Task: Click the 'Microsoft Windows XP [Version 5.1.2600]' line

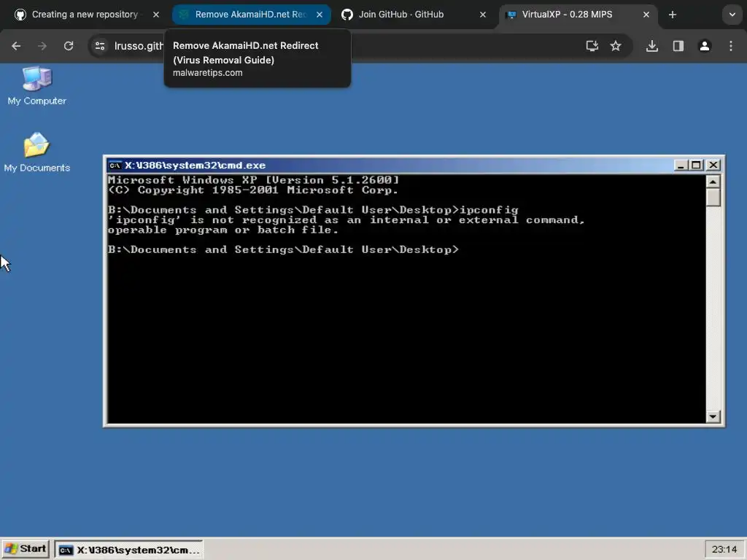Action: [253, 180]
